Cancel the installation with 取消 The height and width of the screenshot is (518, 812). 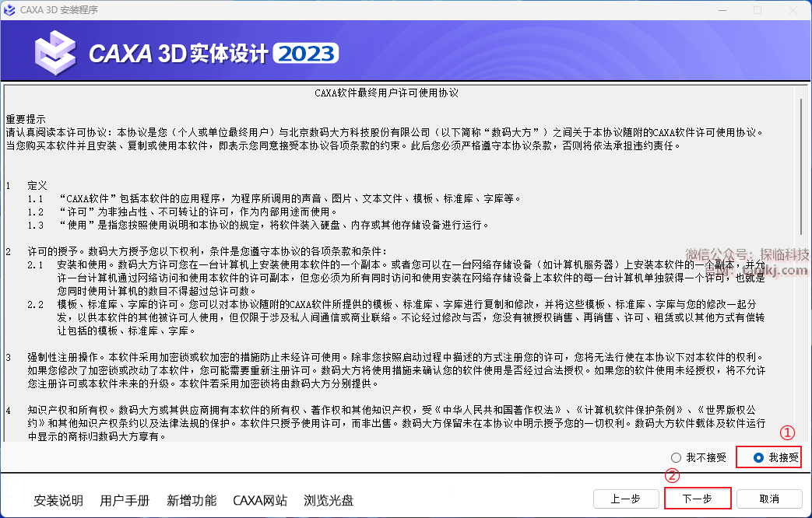click(769, 499)
